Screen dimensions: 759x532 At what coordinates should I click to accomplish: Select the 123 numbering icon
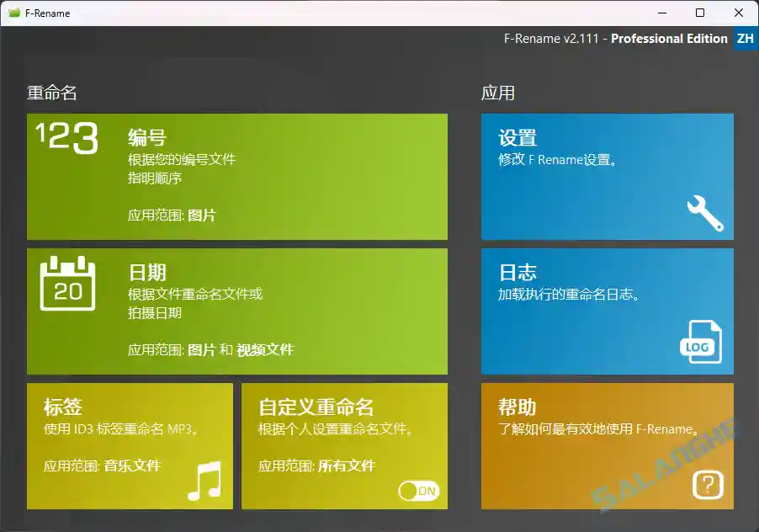pos(67,140)
